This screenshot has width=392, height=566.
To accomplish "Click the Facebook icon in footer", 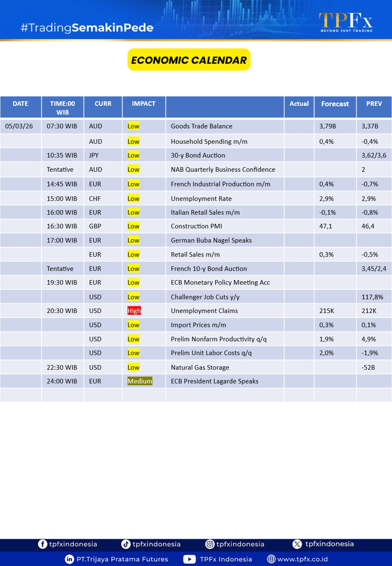I will 42,544.
